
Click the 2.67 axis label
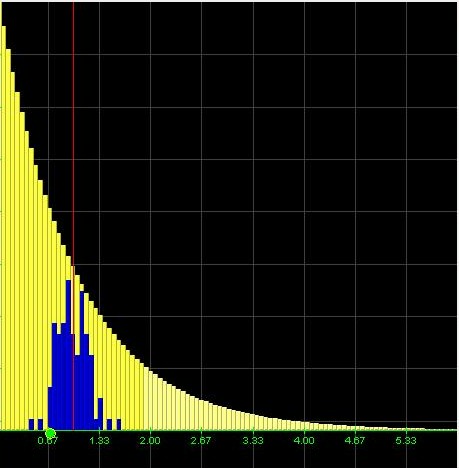click(201, 441)
